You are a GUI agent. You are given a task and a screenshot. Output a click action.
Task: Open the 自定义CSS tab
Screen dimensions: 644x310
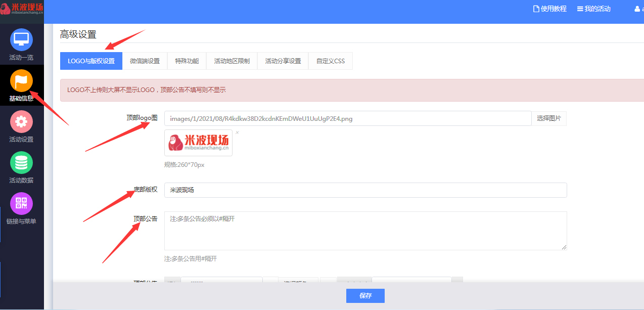330,61
